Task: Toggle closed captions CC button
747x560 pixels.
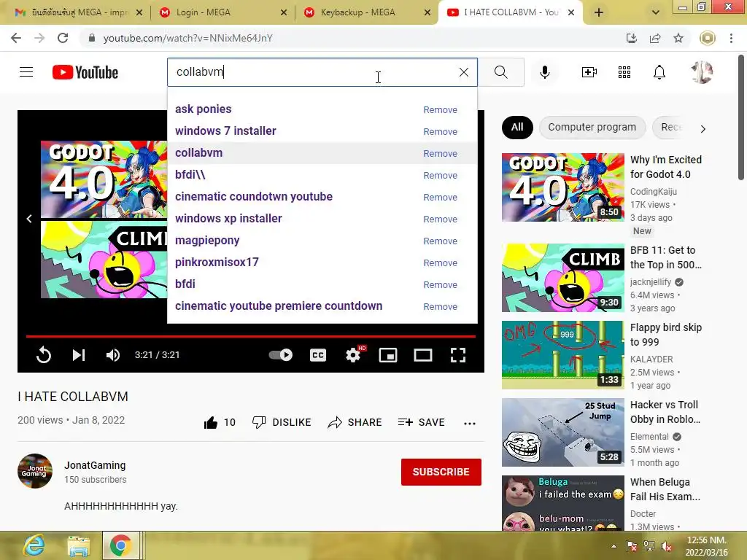Action: click(x=318, y=355)
